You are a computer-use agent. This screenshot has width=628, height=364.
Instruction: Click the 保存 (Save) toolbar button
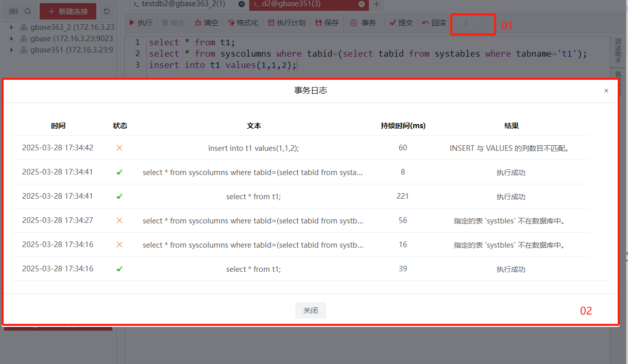coord(327,23)
